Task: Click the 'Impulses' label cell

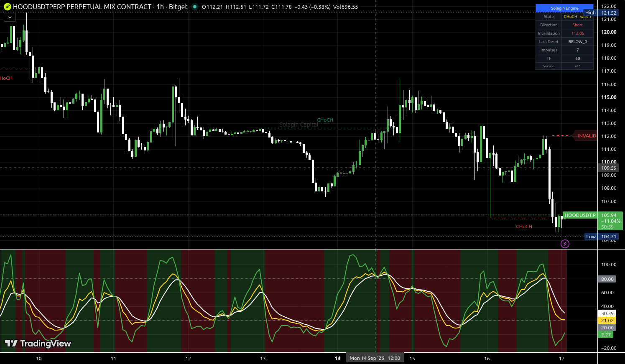Action: [549, 50]
